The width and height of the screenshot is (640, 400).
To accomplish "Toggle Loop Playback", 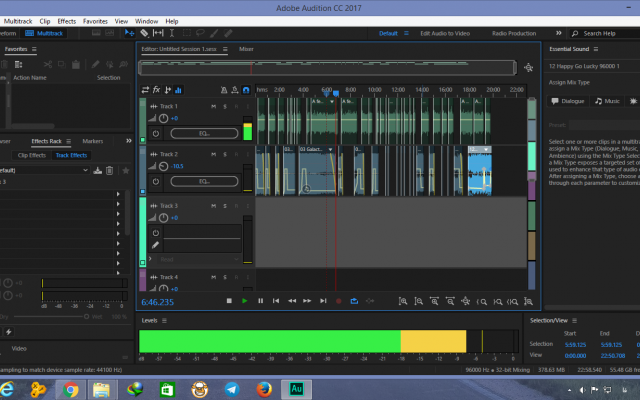I will coord(354,301).
